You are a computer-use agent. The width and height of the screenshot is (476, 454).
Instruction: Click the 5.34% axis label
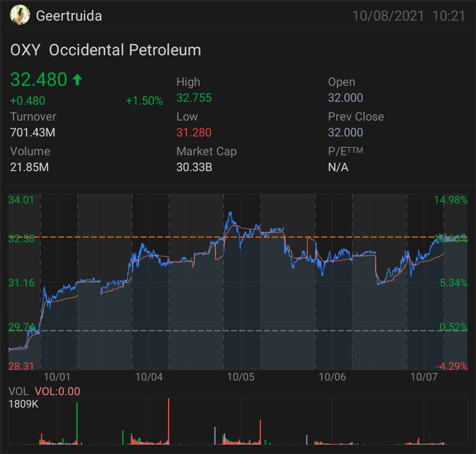(x=454, y=283)
